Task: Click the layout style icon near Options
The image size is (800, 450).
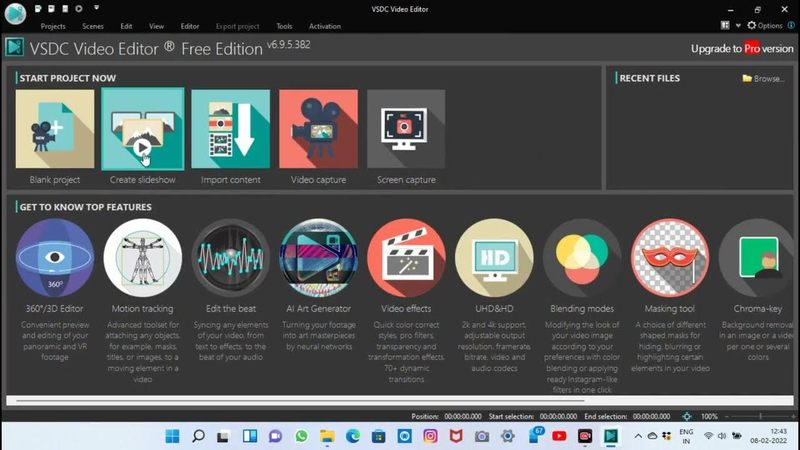Action: [x=725, y=25]
